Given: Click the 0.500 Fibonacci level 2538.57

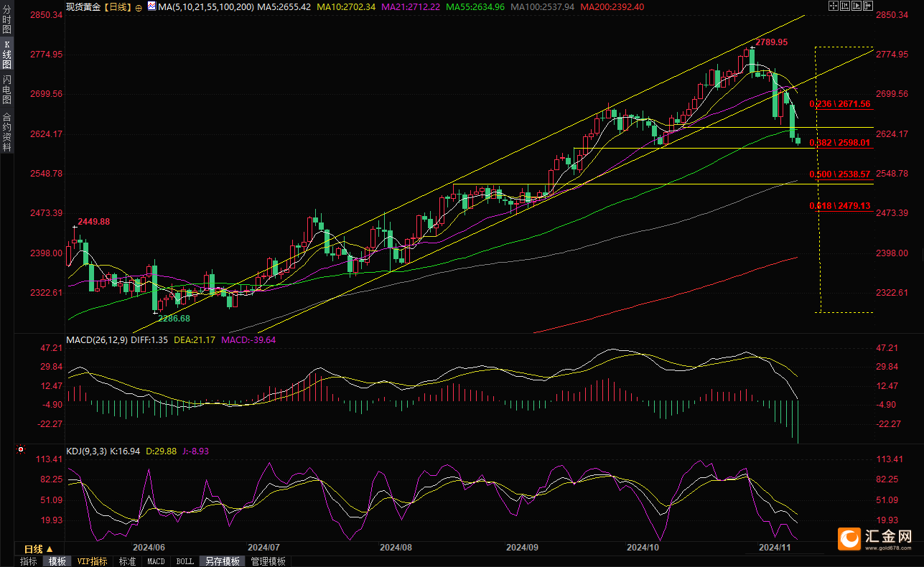Looking at the screenshot, I should [x=839, y=174].
